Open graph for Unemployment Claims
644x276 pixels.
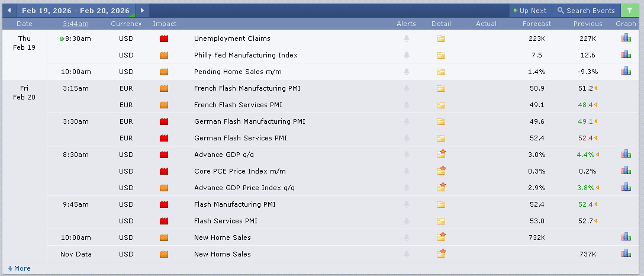(x=626, y=38)
